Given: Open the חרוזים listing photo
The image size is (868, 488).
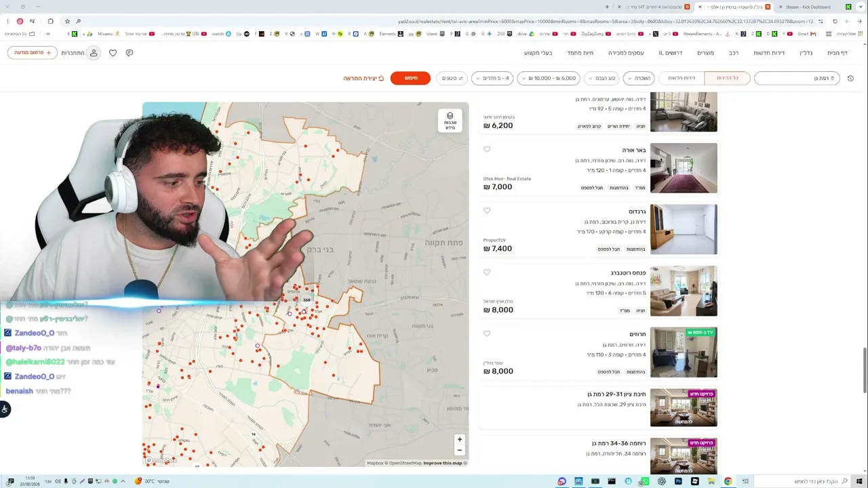Looking at the screenshot, I should 684,352.
